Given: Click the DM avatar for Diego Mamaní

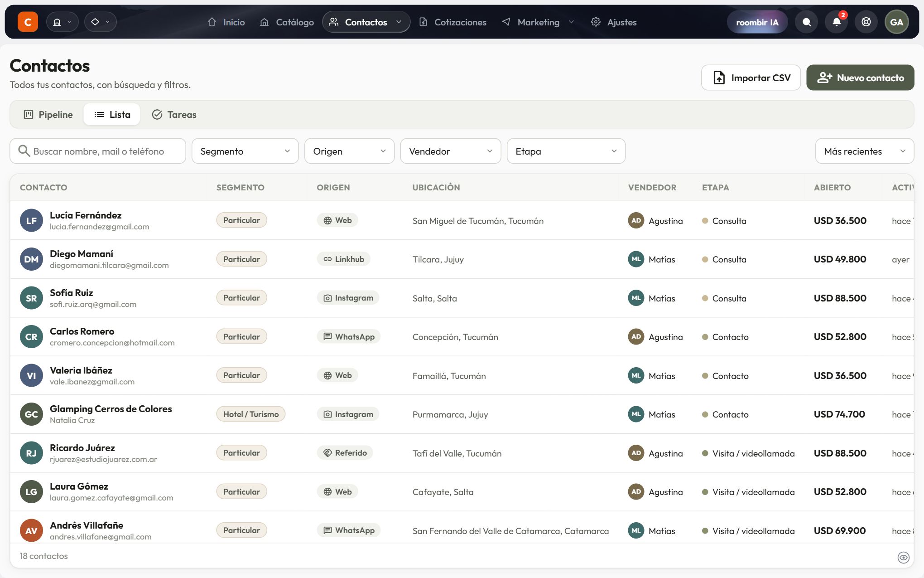Looking at the screenshot, I should click(x=31, y=259).
